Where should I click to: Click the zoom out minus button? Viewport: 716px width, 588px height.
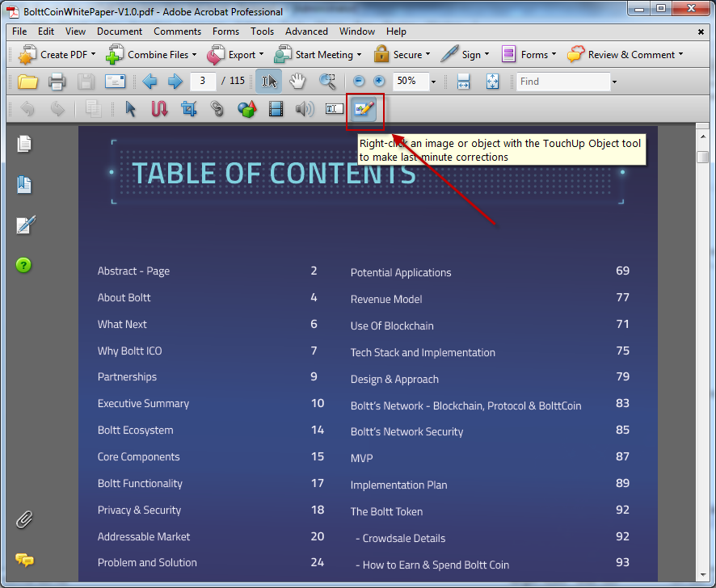pyautogui.click(x=359, y=82)
